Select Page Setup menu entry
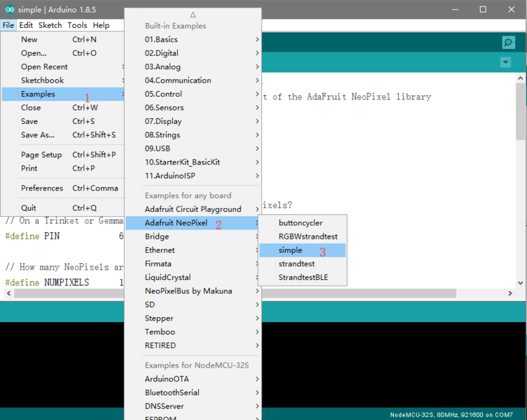 pyautogui.click(x=41, y=155)
